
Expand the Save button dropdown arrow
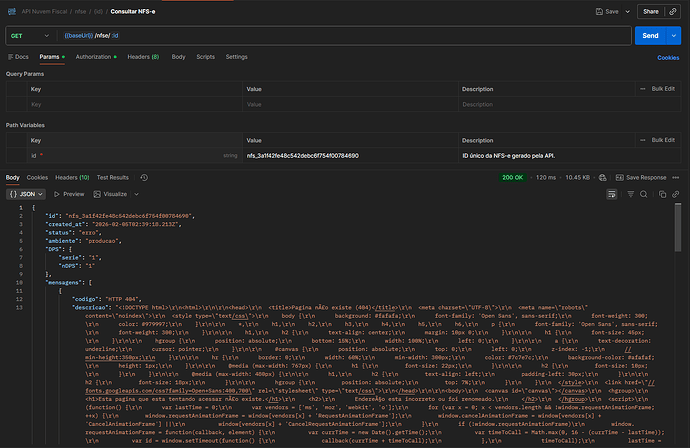tap(625, 12)
